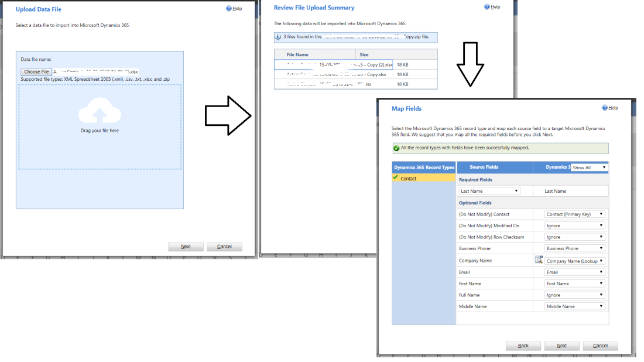This screenshot has height=362, width=644.
Task: Click Help icon in Upload Data File dialog
Action: point(228,9)
